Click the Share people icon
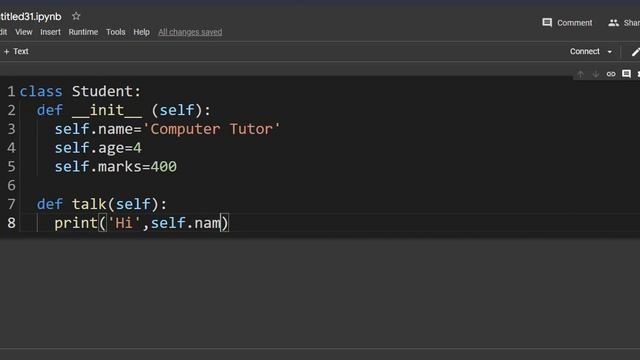 613,23
